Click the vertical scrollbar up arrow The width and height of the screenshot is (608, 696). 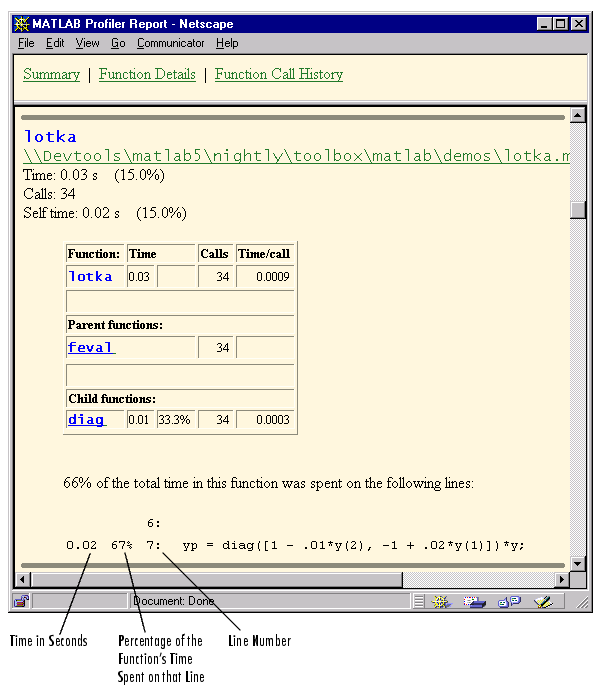click(x=577, y=115)
